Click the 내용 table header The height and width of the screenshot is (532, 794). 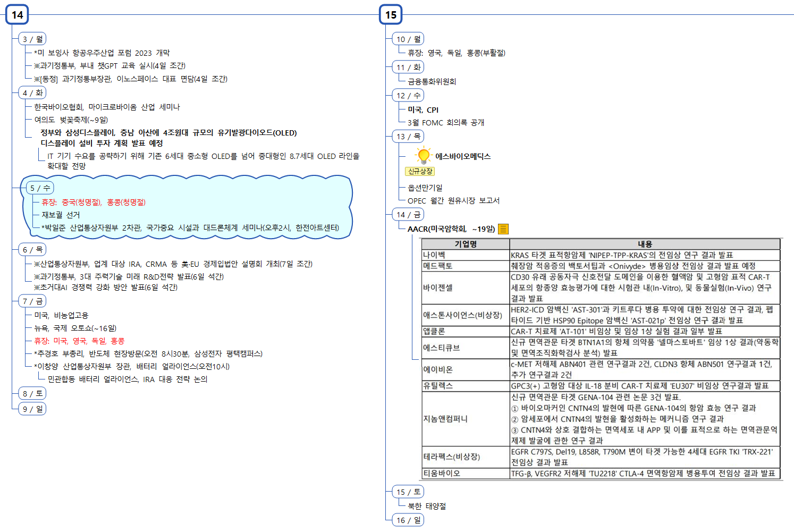(645, 244)
